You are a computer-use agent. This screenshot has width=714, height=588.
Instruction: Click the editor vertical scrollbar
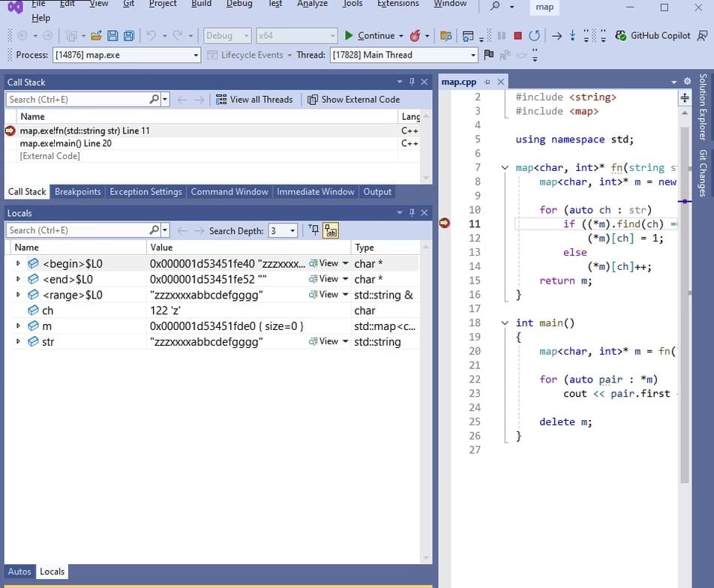pyautogui.click(x=684, y=300)
